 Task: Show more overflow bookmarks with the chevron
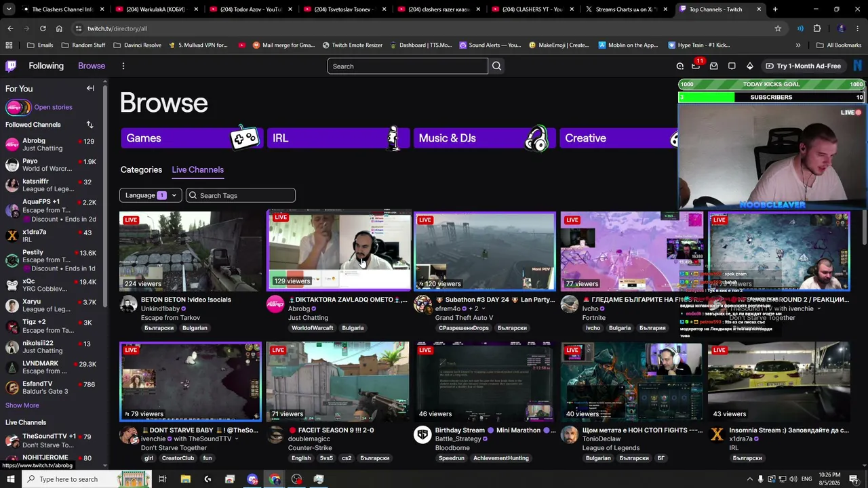pos(798,45)
